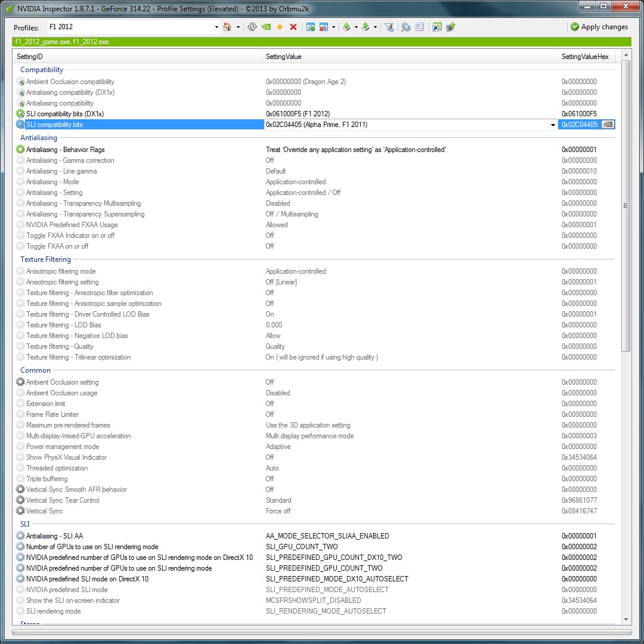The image size is (644, 644).
Task: Open export options dropdown arrow
Action: click(x=356, y=27)
